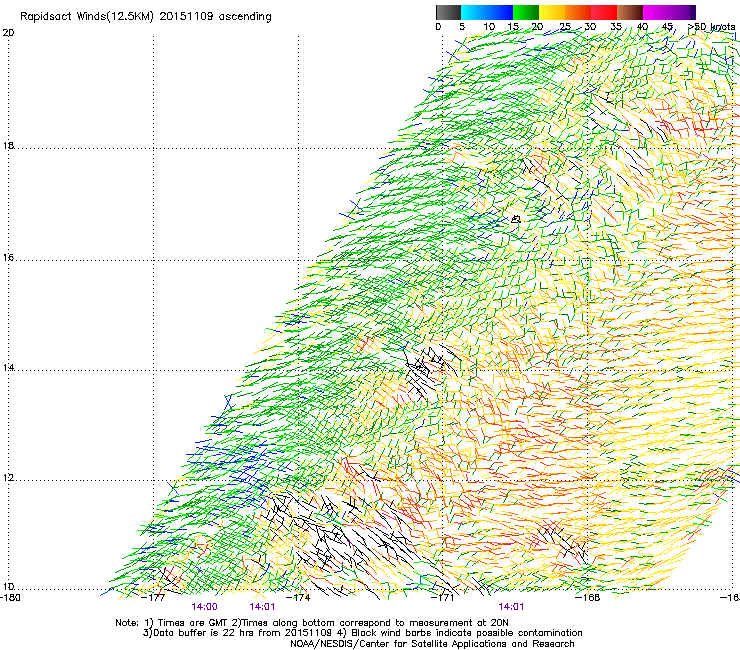The image size is (740, 650).
Task: Click the orange 25–30 knots legend swatch
Action: [578, 12]
